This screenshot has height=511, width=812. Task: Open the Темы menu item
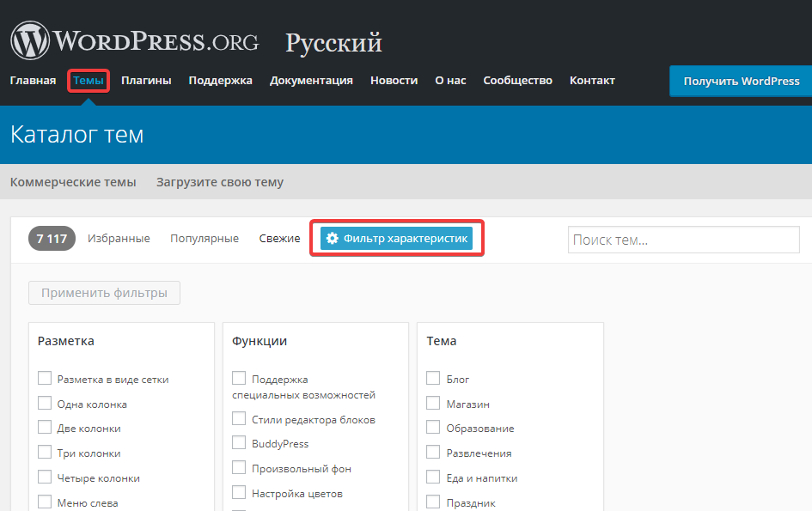(x=88, y=80)
